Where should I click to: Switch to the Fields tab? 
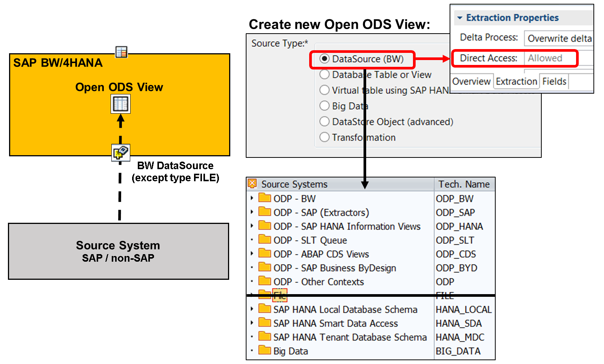554,82
